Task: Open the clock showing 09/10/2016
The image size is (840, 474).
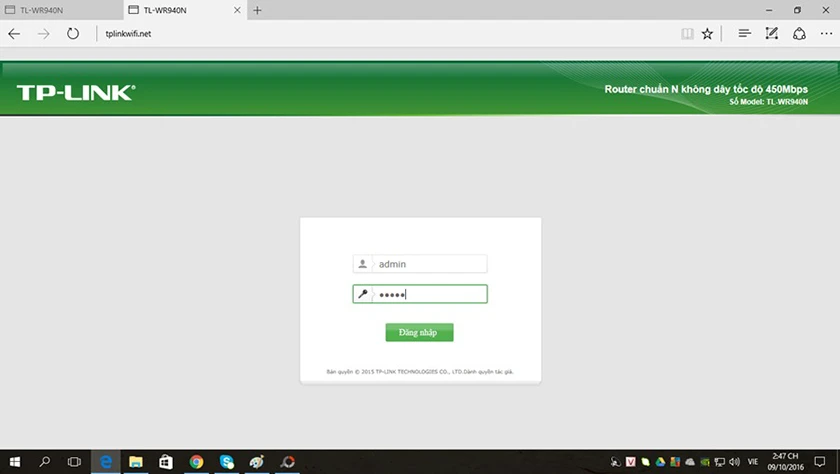Action: [785, 462]
